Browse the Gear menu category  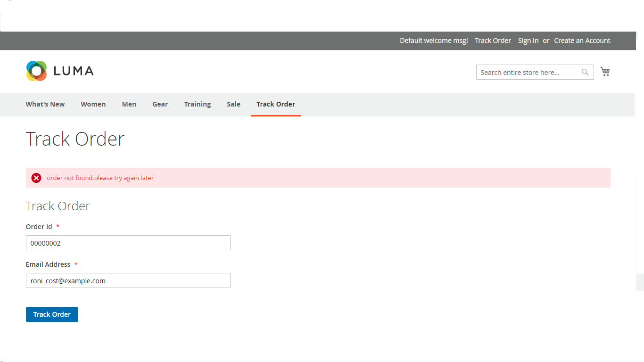click(160, 104)
